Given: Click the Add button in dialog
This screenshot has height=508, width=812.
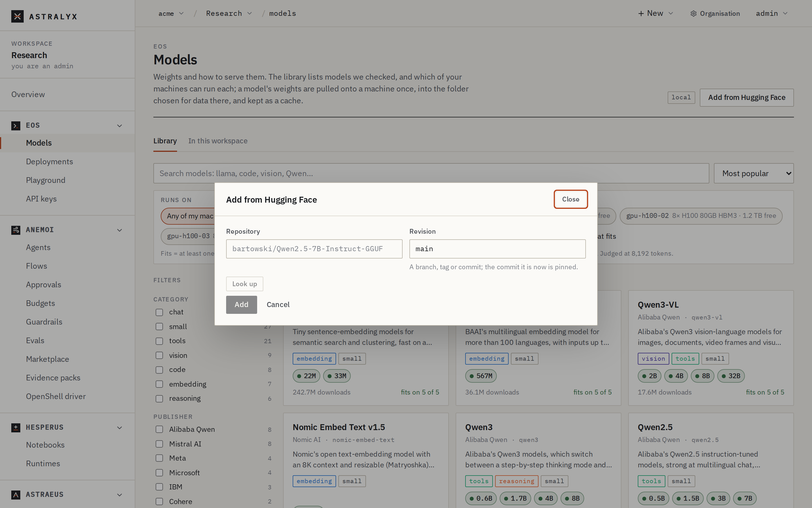Looking at the screenshot, I should (242, 305).
